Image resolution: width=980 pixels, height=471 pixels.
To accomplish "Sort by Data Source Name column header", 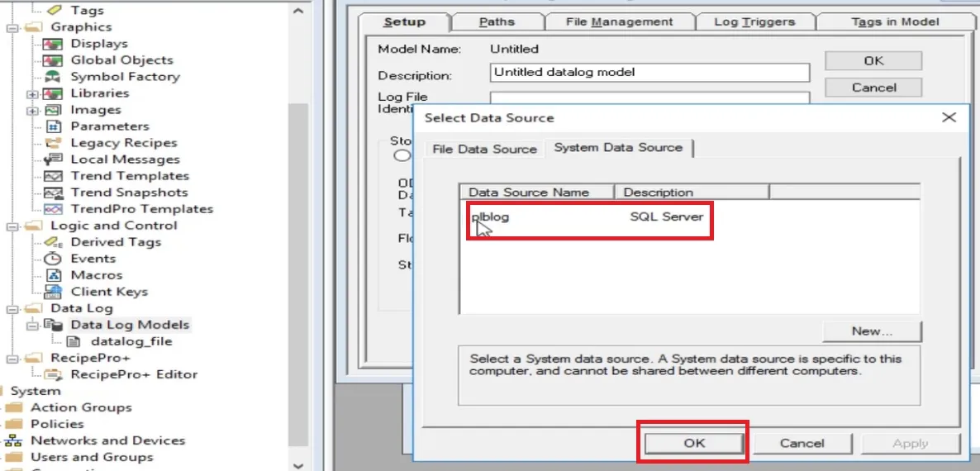I will [537, 192].
